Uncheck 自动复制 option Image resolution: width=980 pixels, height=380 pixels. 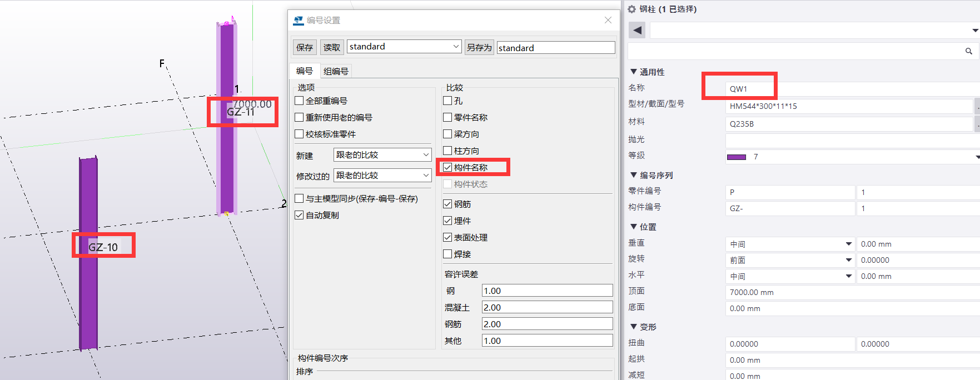point(299,215)
